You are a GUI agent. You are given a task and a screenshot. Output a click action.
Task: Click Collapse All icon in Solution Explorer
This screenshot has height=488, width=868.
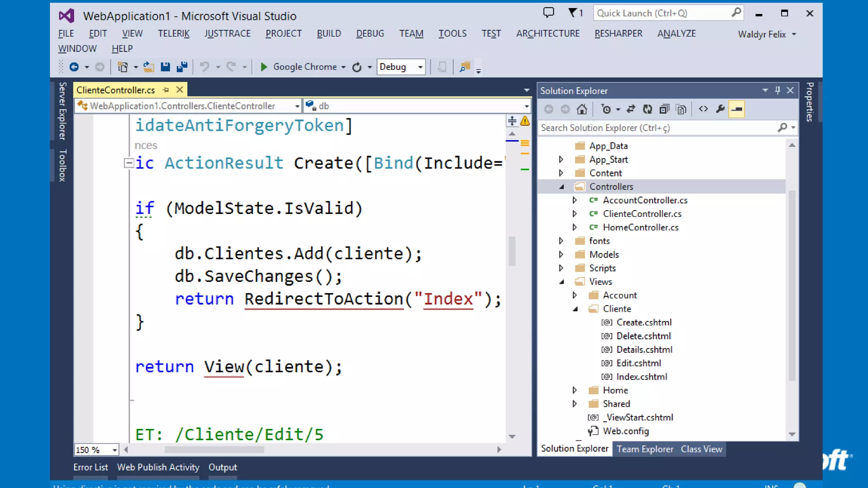pyautogui.click(x=664, y=109)
